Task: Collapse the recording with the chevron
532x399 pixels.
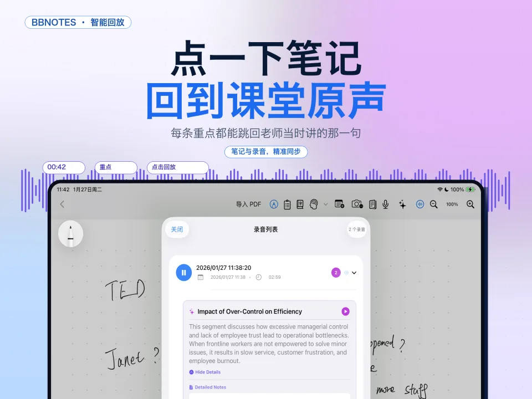Action: click(x=354, y=273)
